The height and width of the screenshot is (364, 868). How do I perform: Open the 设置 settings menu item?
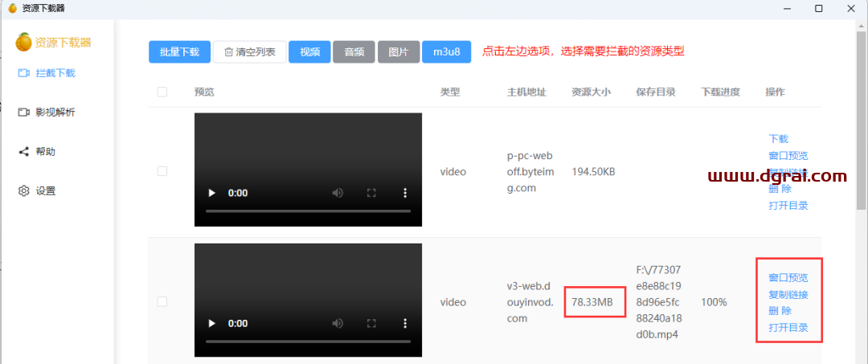tap(45, 191)
